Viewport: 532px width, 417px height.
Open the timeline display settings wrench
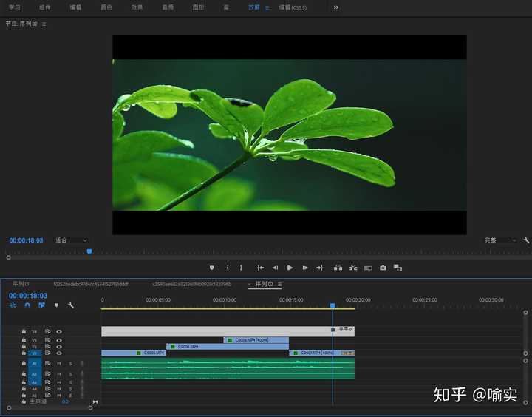71,305
